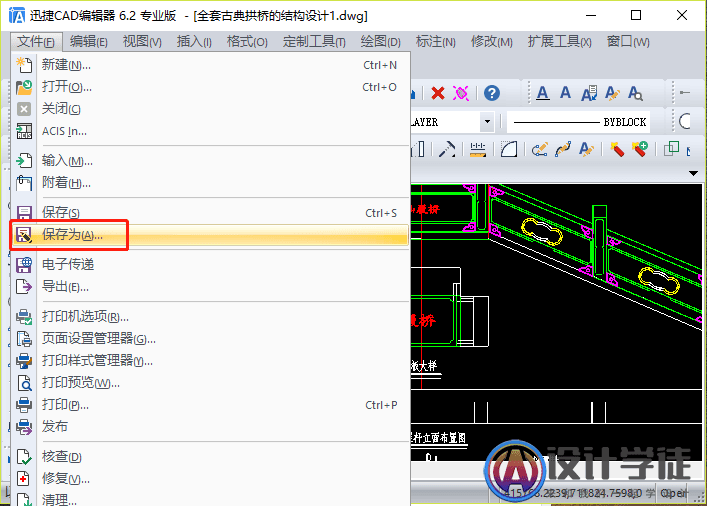707x506 pixels.
Task: Open the BYBLOCK linetype selector
Action: [x=578, y=122]
